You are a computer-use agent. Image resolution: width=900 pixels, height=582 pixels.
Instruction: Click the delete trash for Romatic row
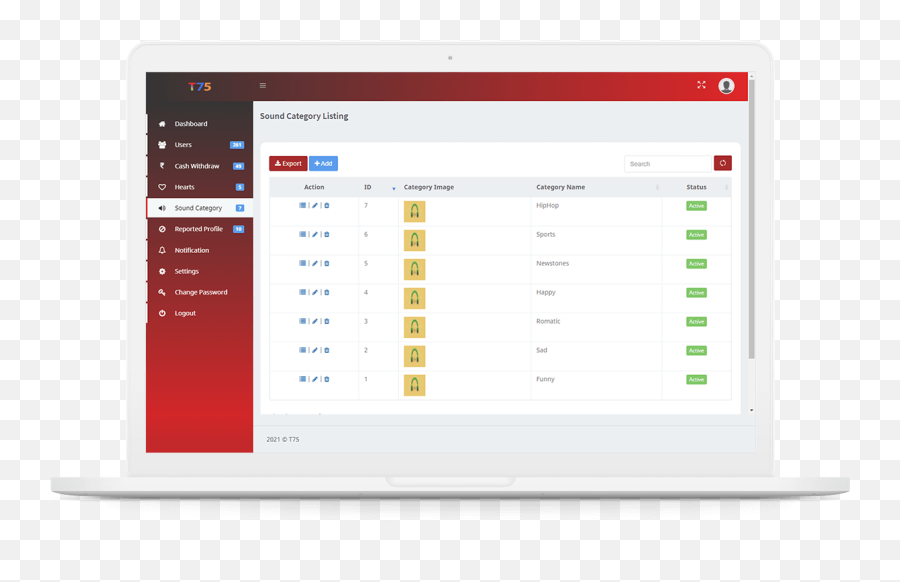327,321
